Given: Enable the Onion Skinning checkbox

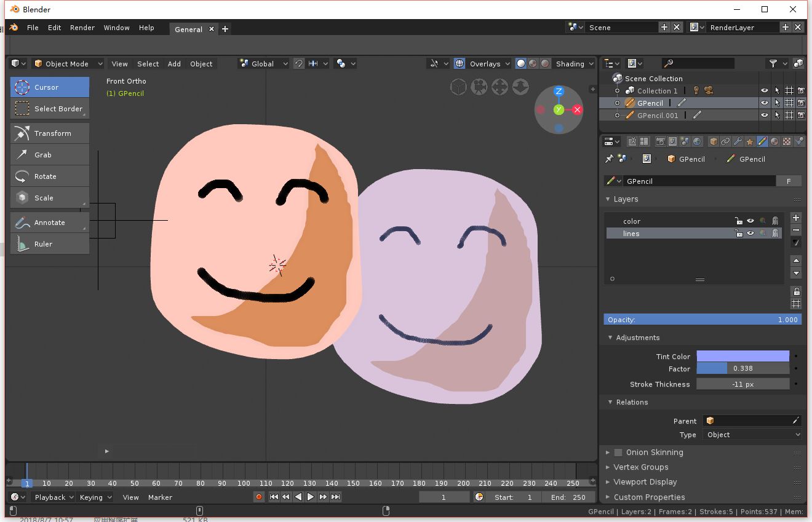Looking at the screenshot, I should click(618, 453).
